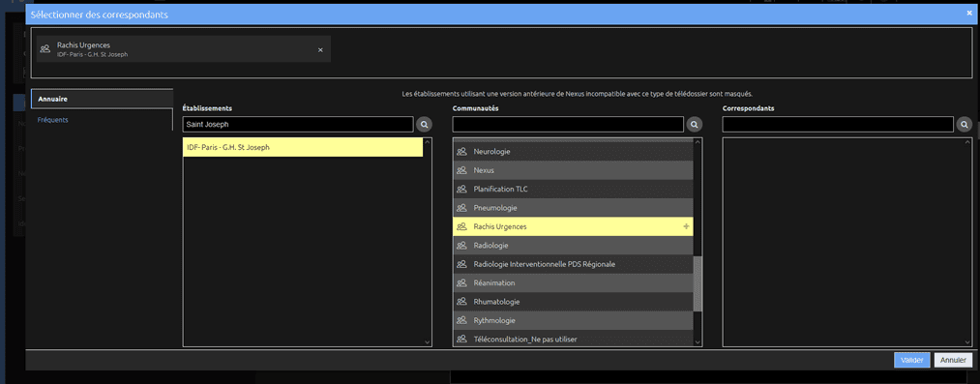Click the group icon beside Téléconsultation_Ne pas utiliser

(461, 340)
